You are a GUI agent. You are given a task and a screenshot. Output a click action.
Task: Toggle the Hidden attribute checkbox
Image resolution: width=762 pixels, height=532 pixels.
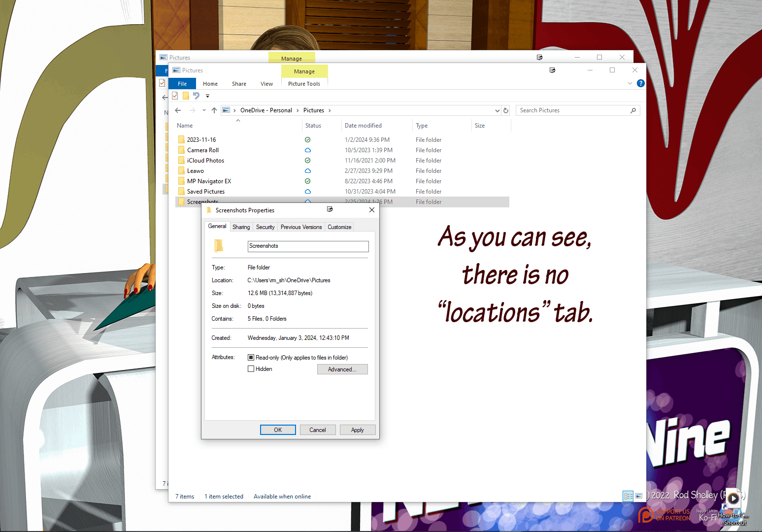click(x=251, y=369)
